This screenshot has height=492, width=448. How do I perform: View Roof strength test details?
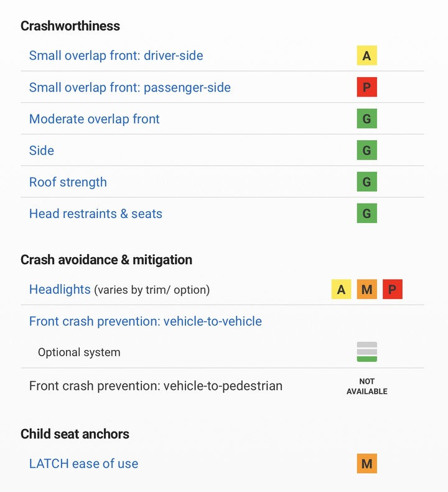pyautogui.click(x=68, y=182)
